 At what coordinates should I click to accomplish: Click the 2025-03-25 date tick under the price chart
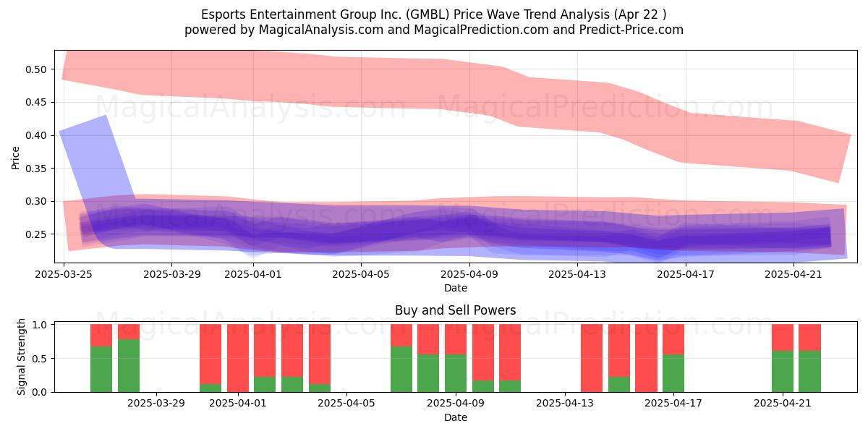[64, 275]
